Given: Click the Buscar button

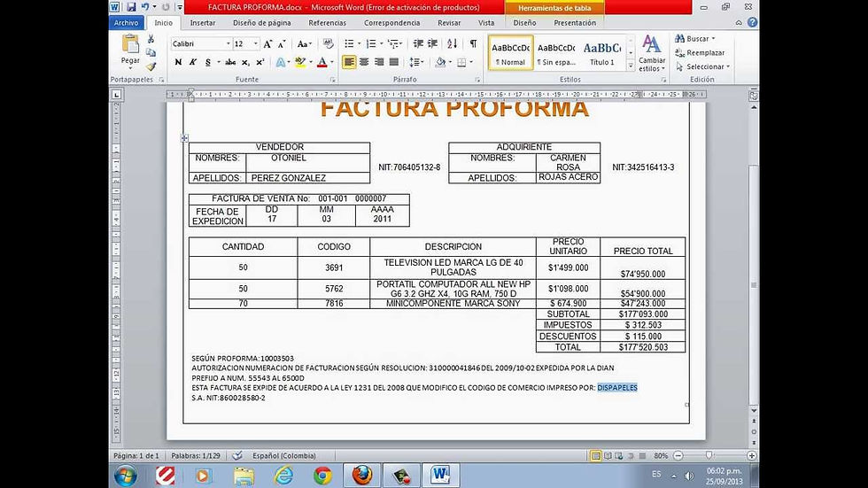Looking at the screenshot, I should click(695, 39).
